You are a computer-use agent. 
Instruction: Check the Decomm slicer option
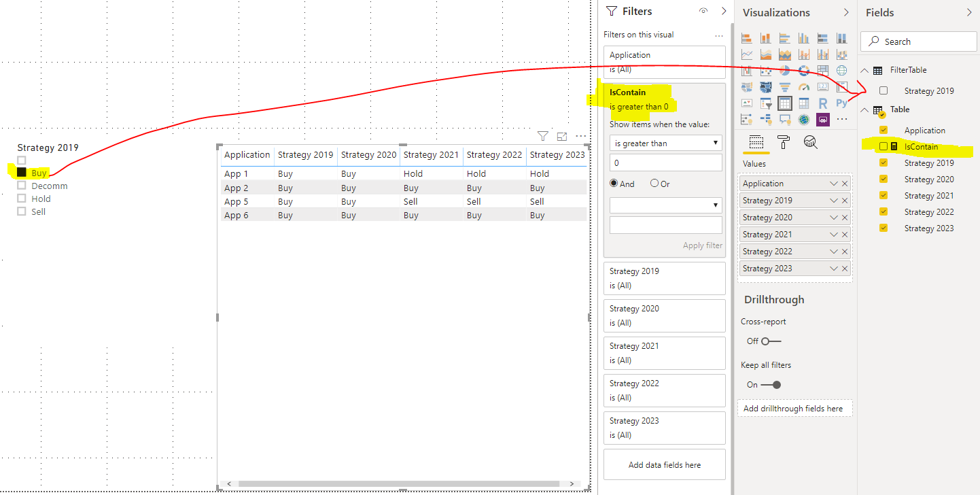pyautogui.click(x=22, y=186)
